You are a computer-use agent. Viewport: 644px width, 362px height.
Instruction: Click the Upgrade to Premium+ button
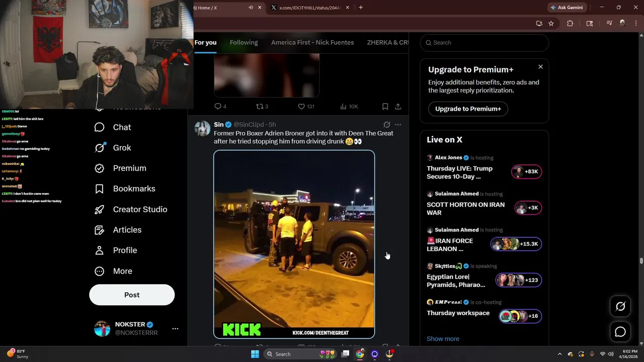tap(468, 109)
